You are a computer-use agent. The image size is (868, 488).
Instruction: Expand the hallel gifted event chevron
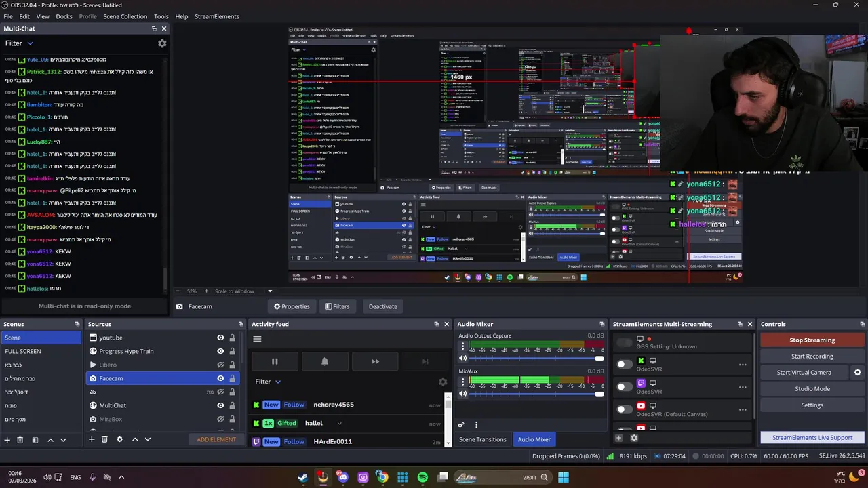click(339, 423)
